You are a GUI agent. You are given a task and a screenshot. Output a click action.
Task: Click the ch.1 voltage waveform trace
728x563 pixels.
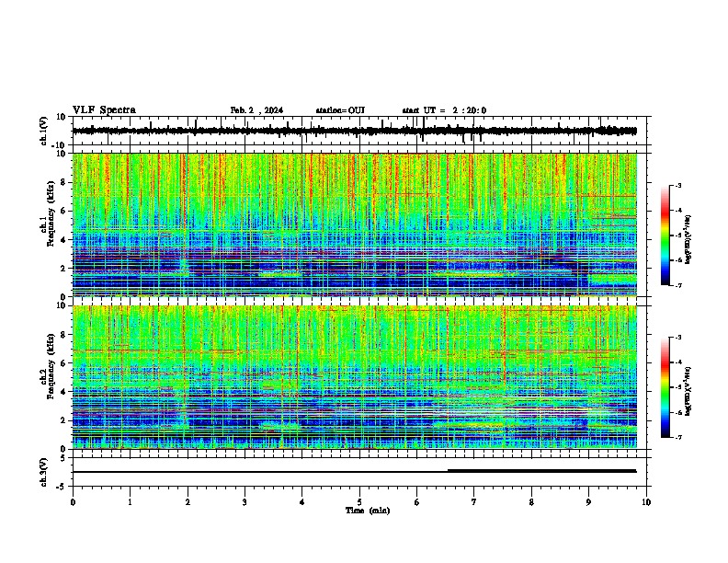354,131
